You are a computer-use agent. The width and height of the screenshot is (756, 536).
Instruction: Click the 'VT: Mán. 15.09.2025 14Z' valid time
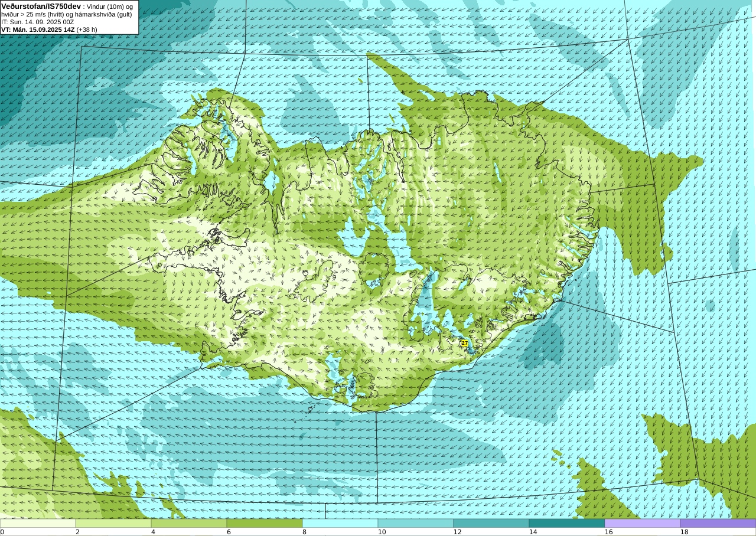point(38,30)
